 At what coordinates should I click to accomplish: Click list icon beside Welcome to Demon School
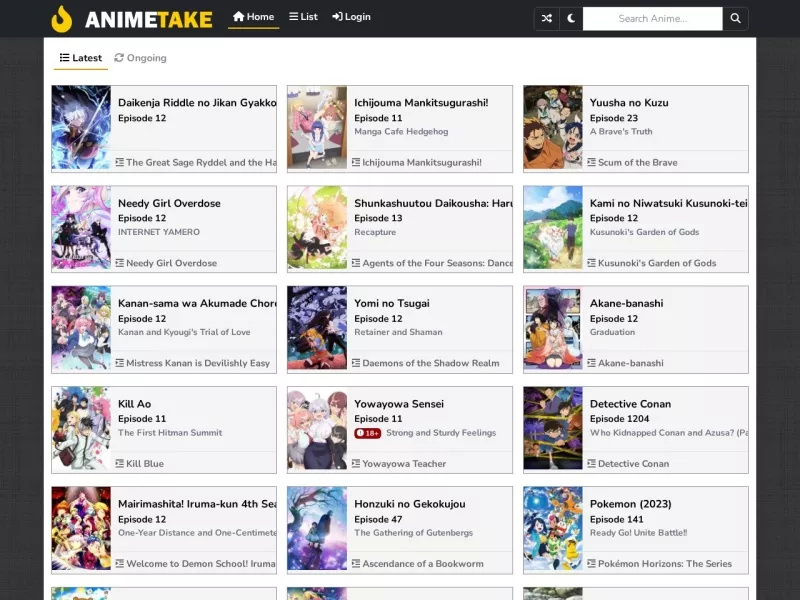pos(119,563)
